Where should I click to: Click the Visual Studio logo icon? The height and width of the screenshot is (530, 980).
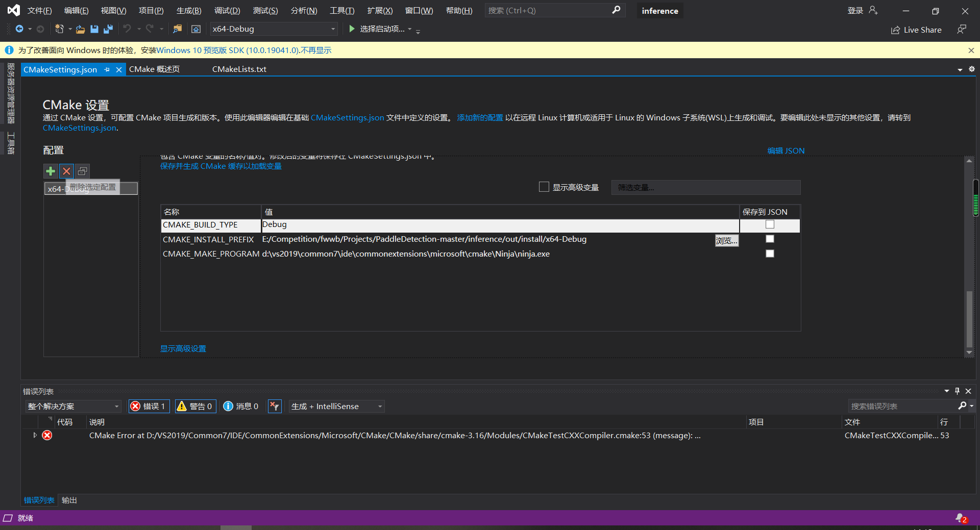[14, 10]
